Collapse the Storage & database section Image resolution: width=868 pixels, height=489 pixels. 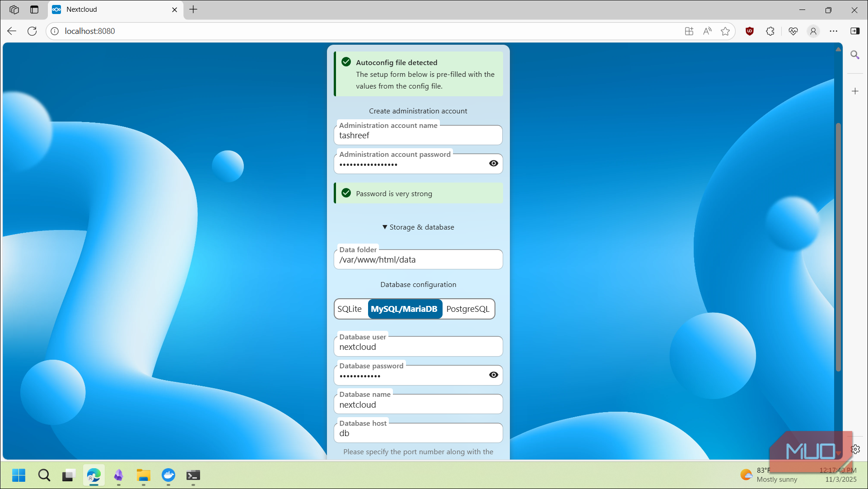418,227
